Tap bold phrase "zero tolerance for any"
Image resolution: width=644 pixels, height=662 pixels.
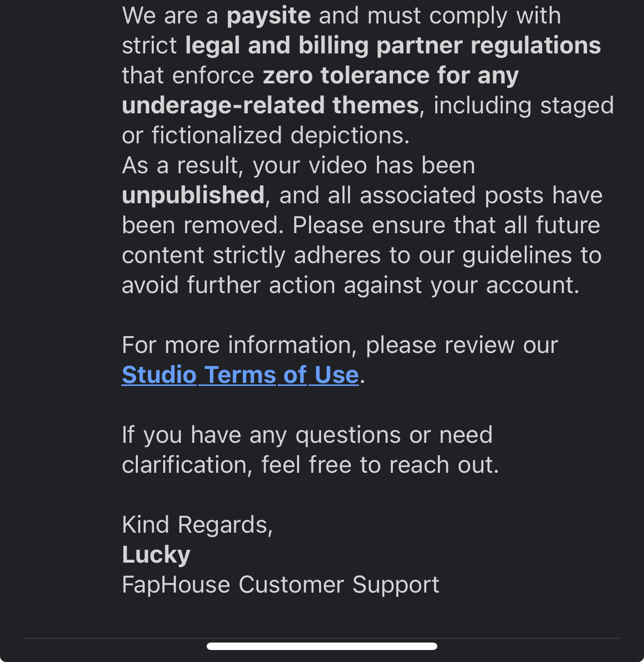click(391, 75)
